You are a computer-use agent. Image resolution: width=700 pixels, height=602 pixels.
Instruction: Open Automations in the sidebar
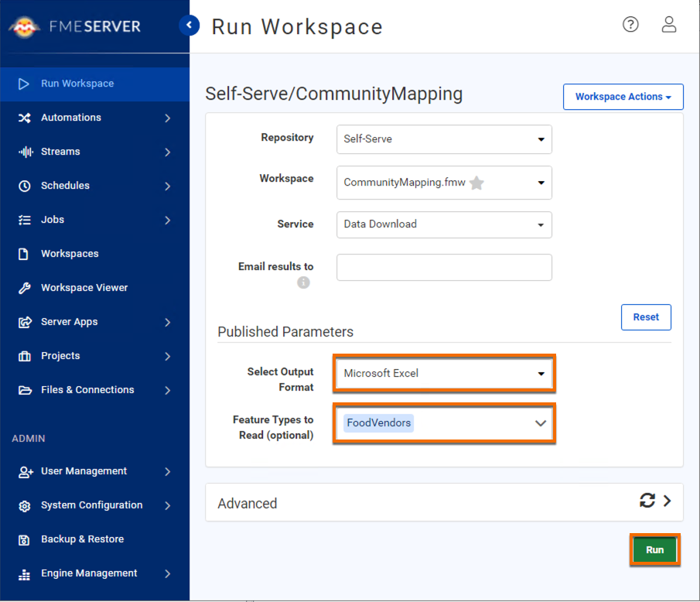coord(94,118)
